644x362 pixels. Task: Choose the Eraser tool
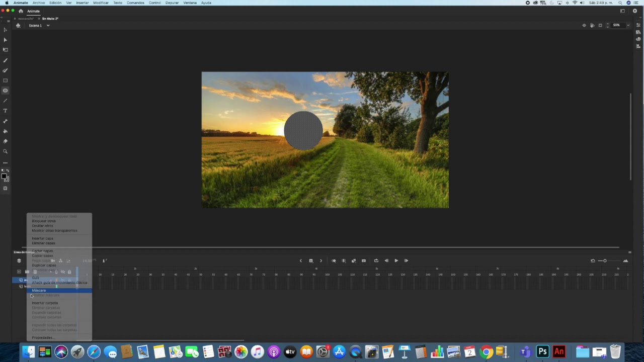pos(6,141)
